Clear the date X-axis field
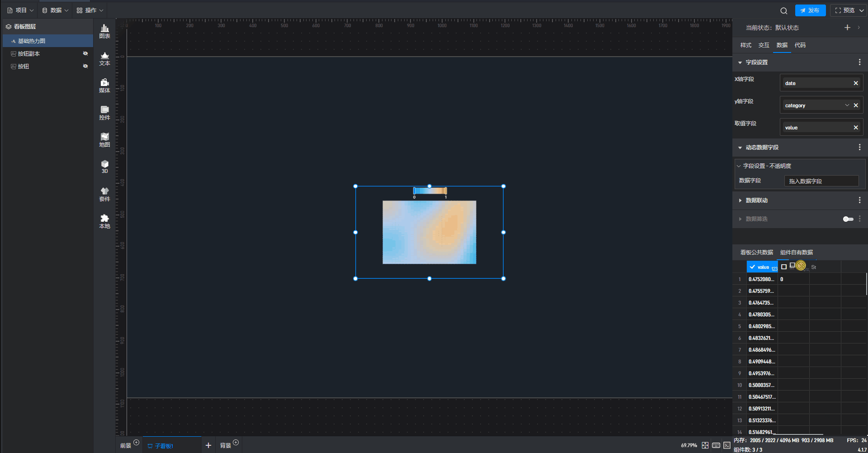Image resolution: width=868 pixels, height=453 pixels. click(855, 83)
